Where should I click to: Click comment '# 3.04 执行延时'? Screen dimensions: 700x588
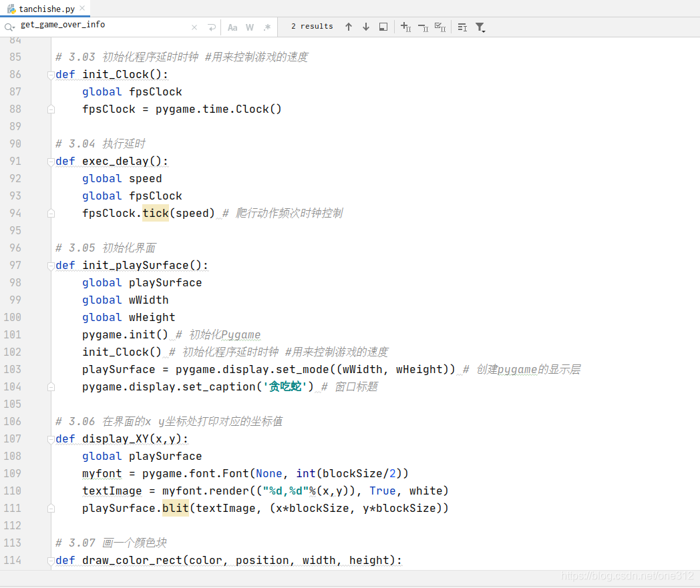(100, 143)
